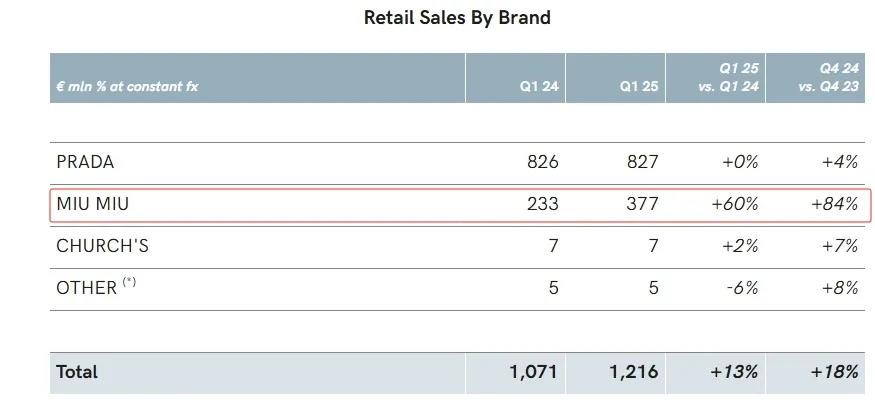Select the PRADA row label
Viewport: 875px width, 406px height.
(85, 162)
